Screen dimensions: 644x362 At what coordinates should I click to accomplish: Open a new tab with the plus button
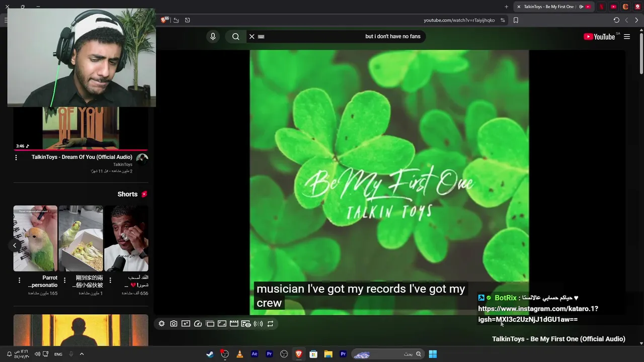point(506,7)
